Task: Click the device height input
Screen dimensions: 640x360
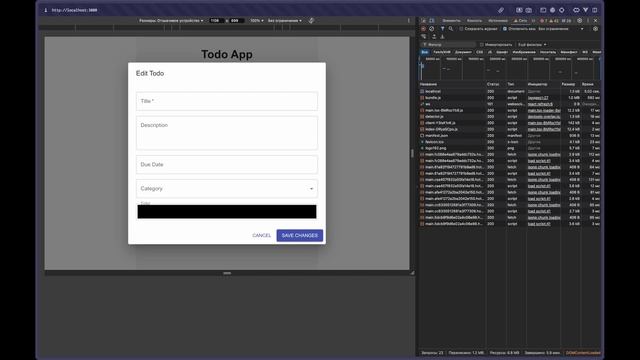Action: [x=236, y=20]
